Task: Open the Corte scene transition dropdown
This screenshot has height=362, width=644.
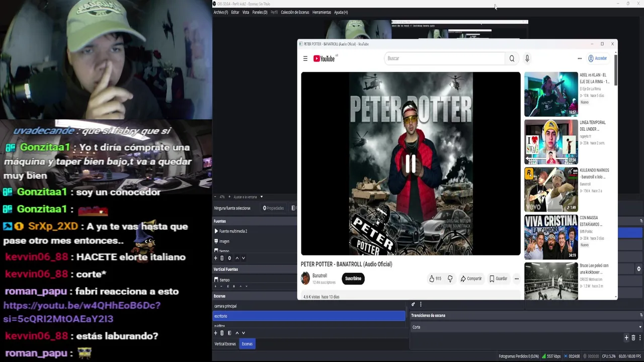Action: pos(526,327)
